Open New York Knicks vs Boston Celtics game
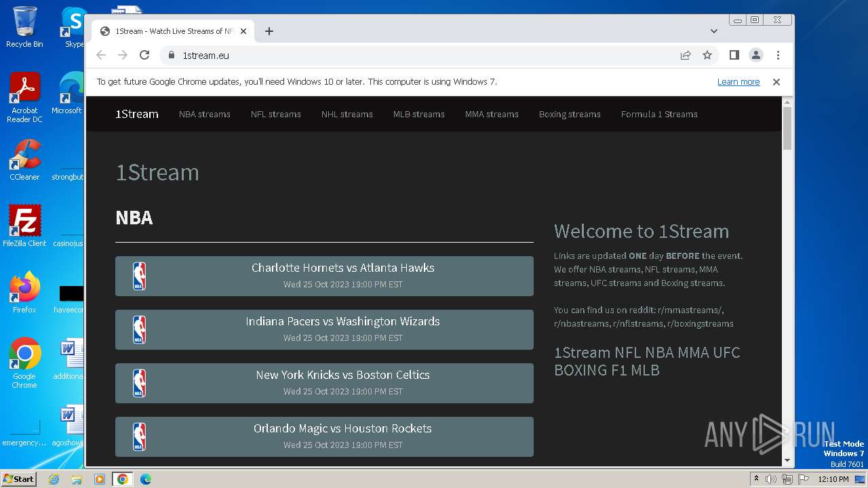 tap(324, 383)
